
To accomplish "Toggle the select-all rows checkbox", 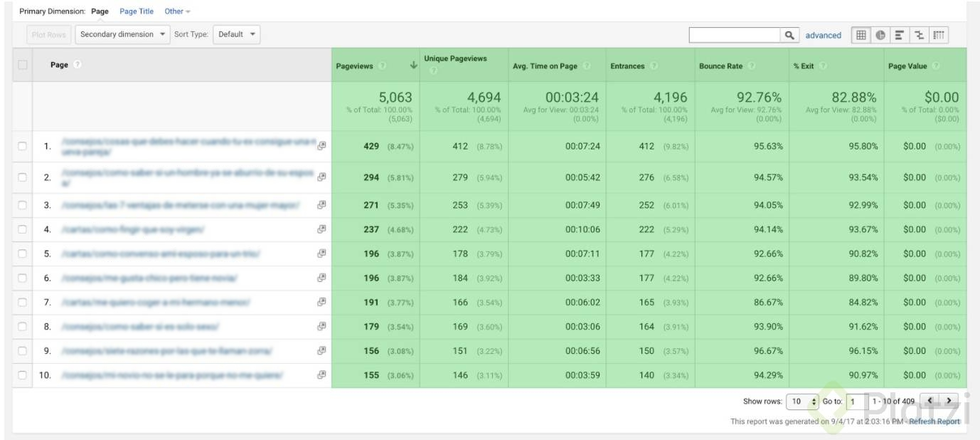I will click(23, 65).
